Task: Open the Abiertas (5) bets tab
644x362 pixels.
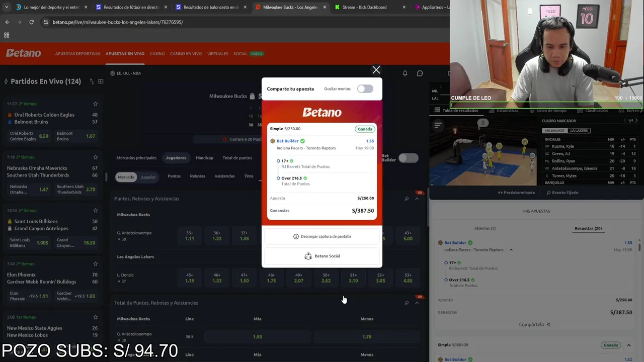Action: (x=485, y=228)
